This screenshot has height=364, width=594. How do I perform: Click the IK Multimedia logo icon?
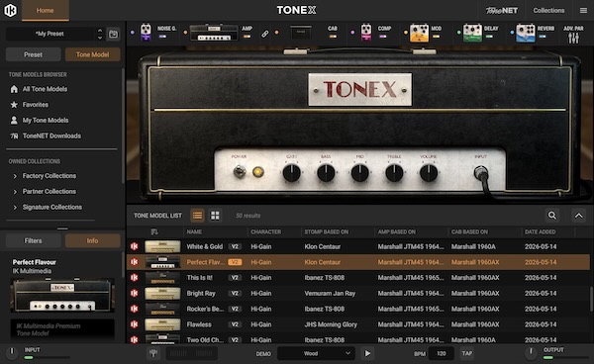10,10
